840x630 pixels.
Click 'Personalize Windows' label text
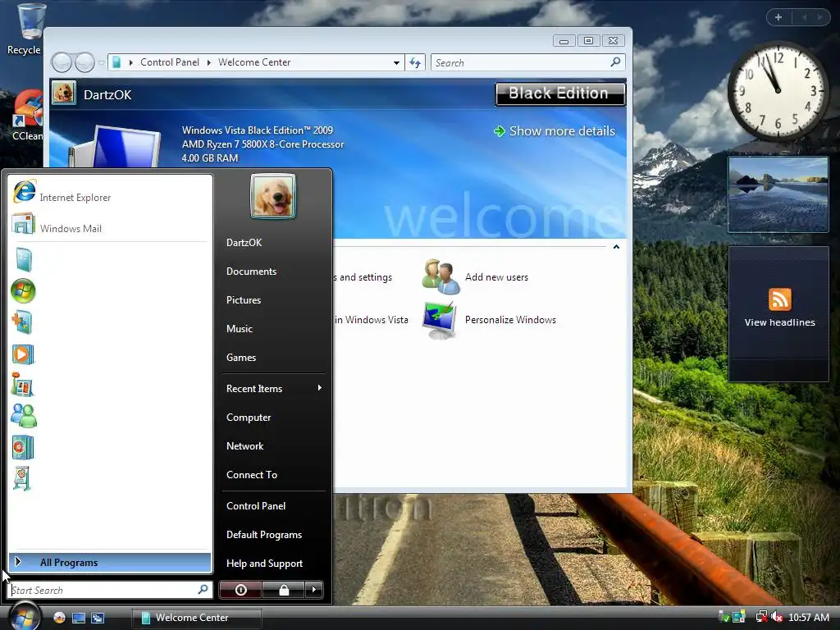pos(510,320)
